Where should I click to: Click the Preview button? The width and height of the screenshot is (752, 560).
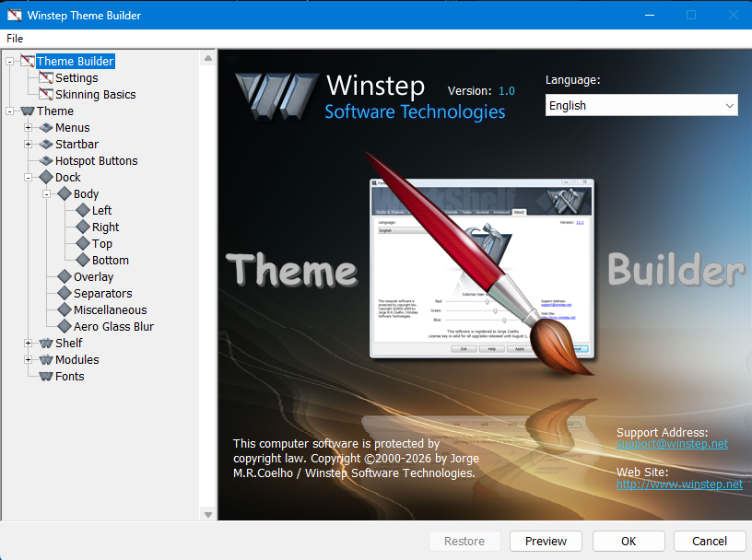[546, 541]
